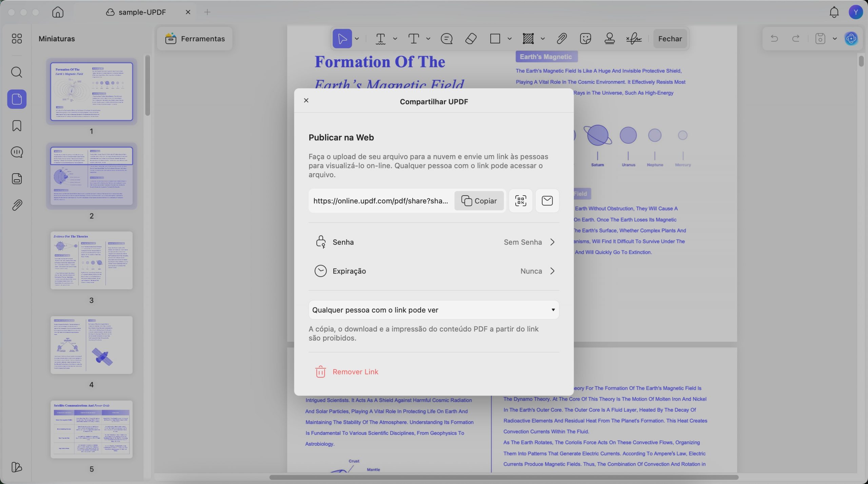Select the thumbnails panel icon
Screen dimensions: 868x484
point(17,99)
